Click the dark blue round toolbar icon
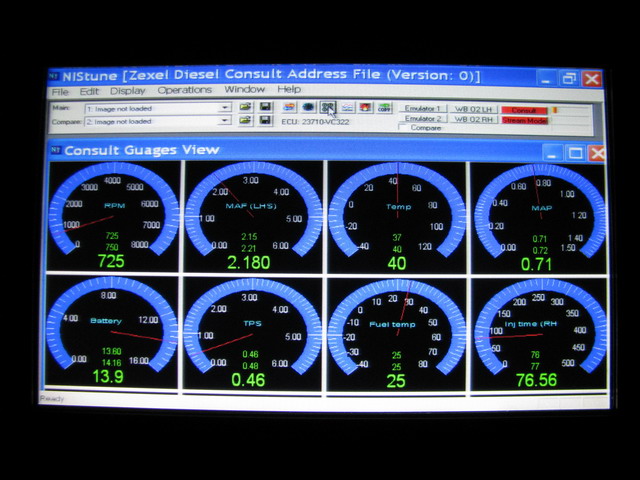The height and width of the screenshot is (480, 640). [x=309, y=107]
